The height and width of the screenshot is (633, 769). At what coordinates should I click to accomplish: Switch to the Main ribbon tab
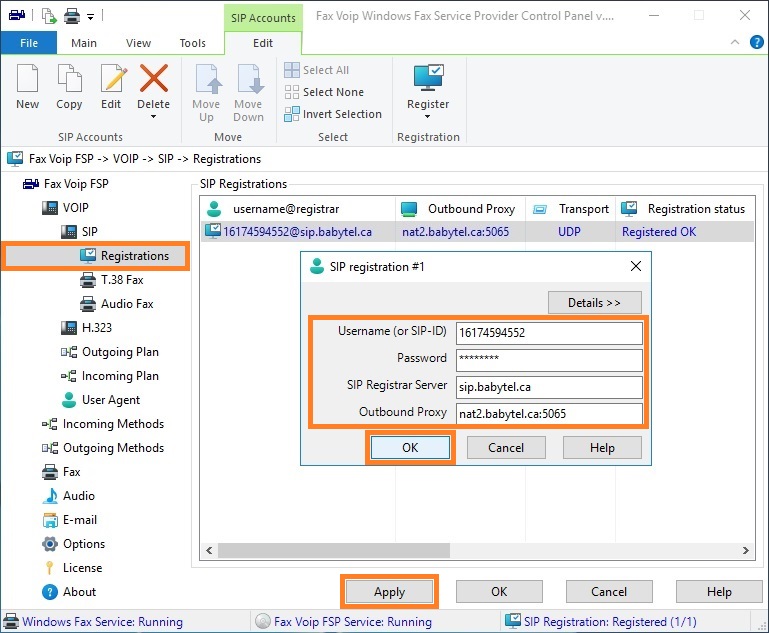click(84, 43)
